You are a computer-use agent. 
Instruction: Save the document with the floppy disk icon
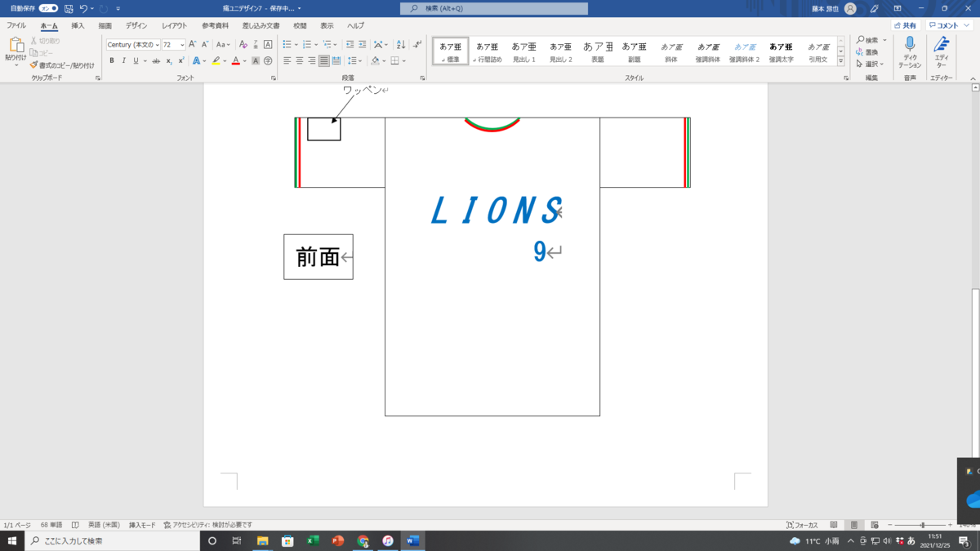coord(69,8)
